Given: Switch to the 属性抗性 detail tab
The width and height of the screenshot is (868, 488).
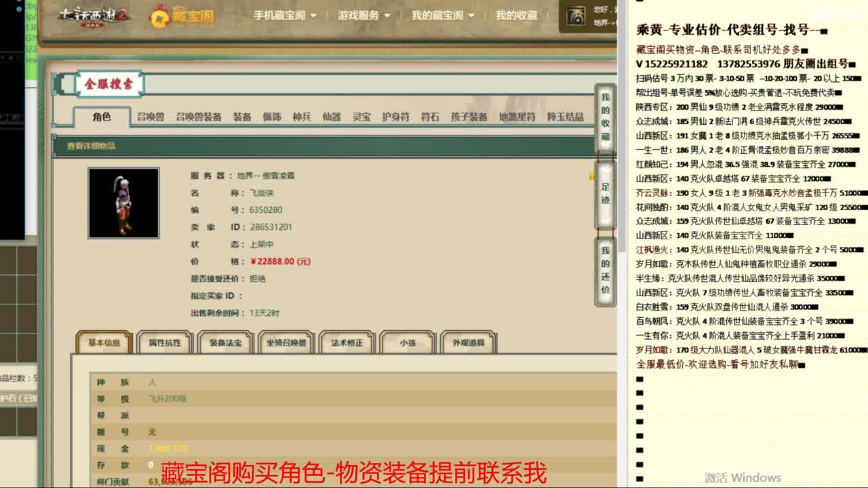Looking at the screenshot, I should 165,342.
